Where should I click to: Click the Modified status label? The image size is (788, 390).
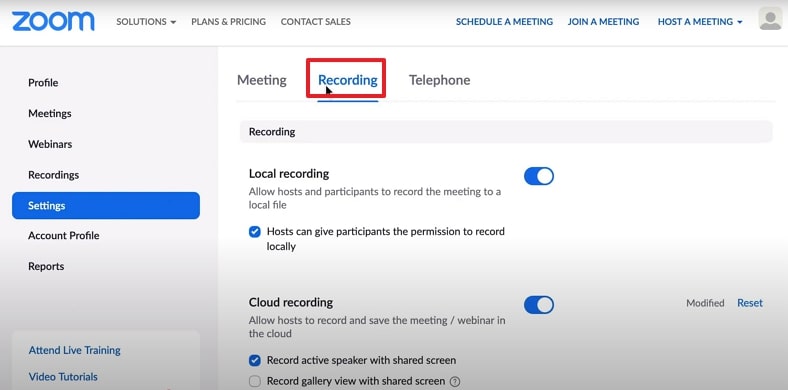coord(706,303)
